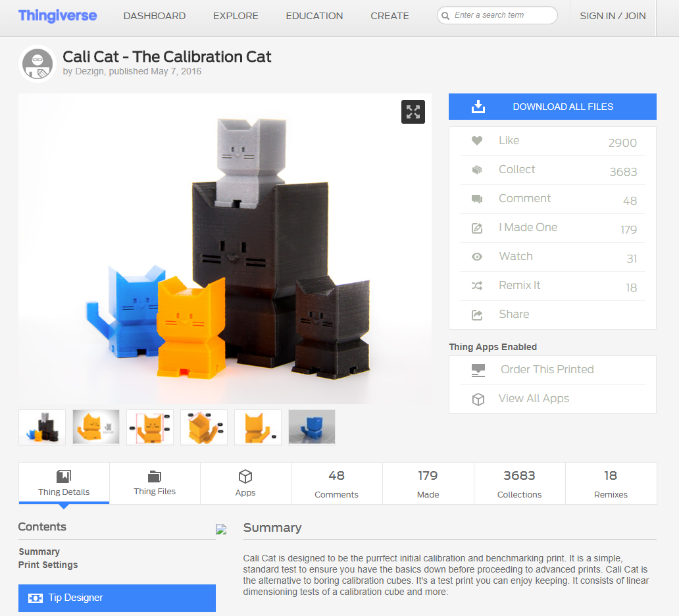Click the Remix It shuffle icon
The width and height of the screenshot is (679, 616).
click(x=477, y=286)
